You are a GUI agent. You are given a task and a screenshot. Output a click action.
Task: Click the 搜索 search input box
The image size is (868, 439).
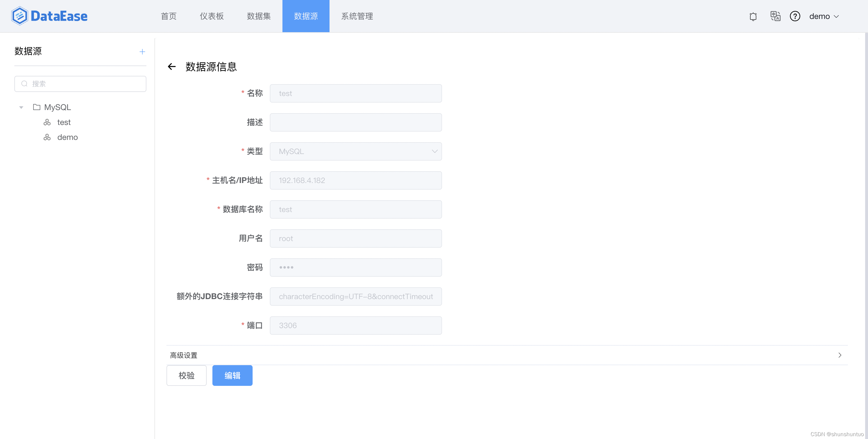[x=80, y=84]
